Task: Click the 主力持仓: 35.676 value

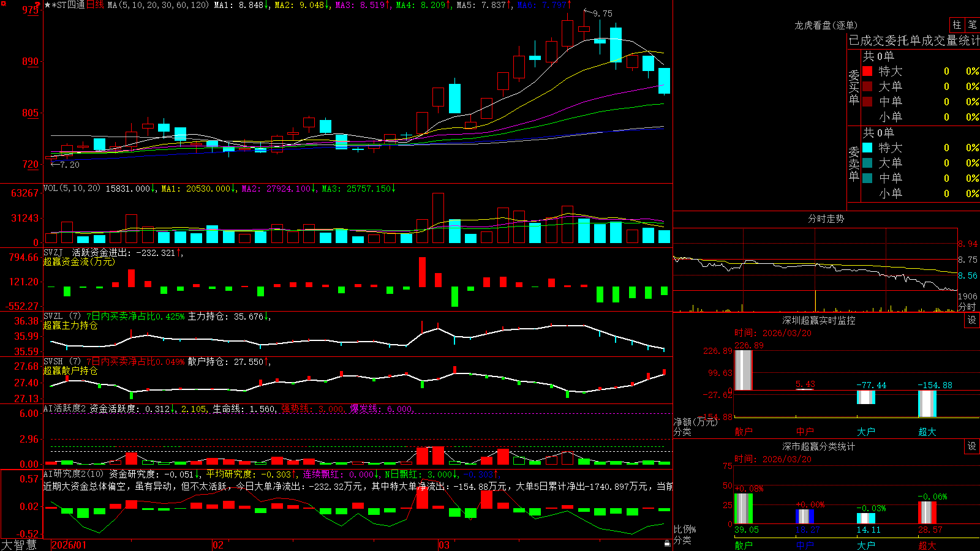Action: click(x=225, y=317)
